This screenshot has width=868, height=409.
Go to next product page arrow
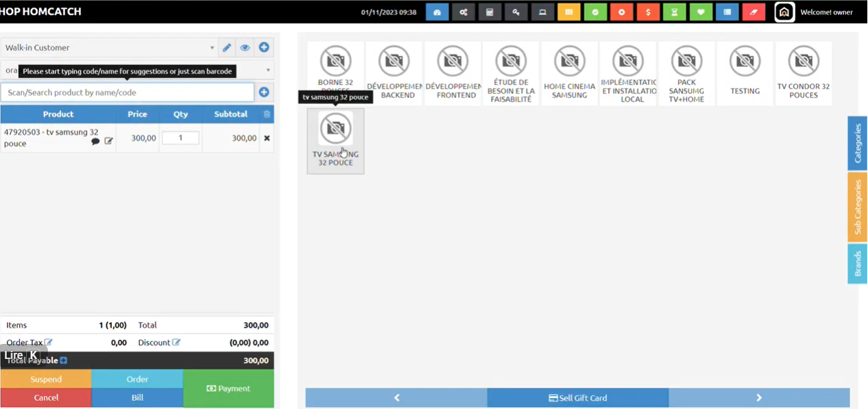[759, 398]
